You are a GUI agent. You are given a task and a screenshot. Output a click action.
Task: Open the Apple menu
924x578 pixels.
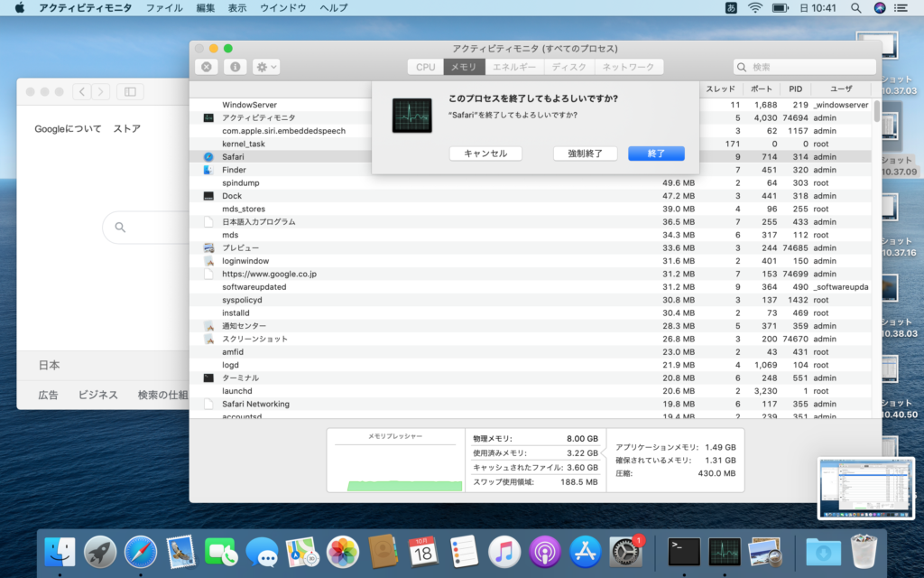pyautogui.click(x=20, y=7)
